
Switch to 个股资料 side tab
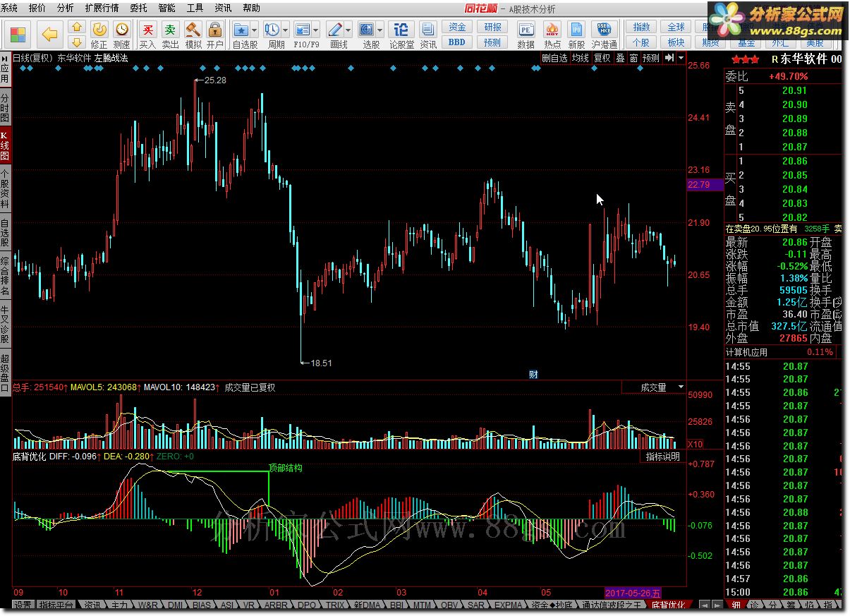point(5,188)
